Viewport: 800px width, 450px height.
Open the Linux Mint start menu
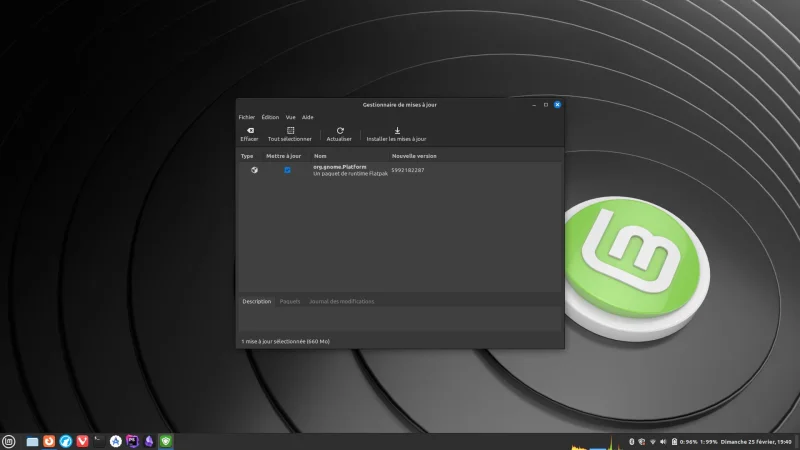(x=9, y=441)
